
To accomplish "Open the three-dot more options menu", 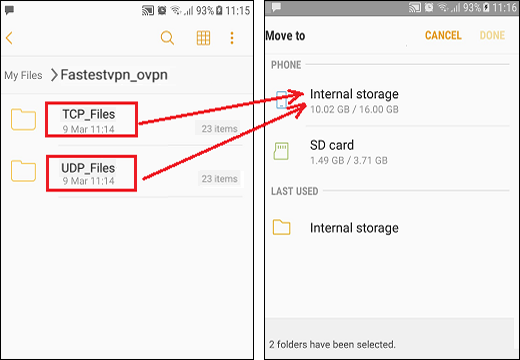I will 232,38.
